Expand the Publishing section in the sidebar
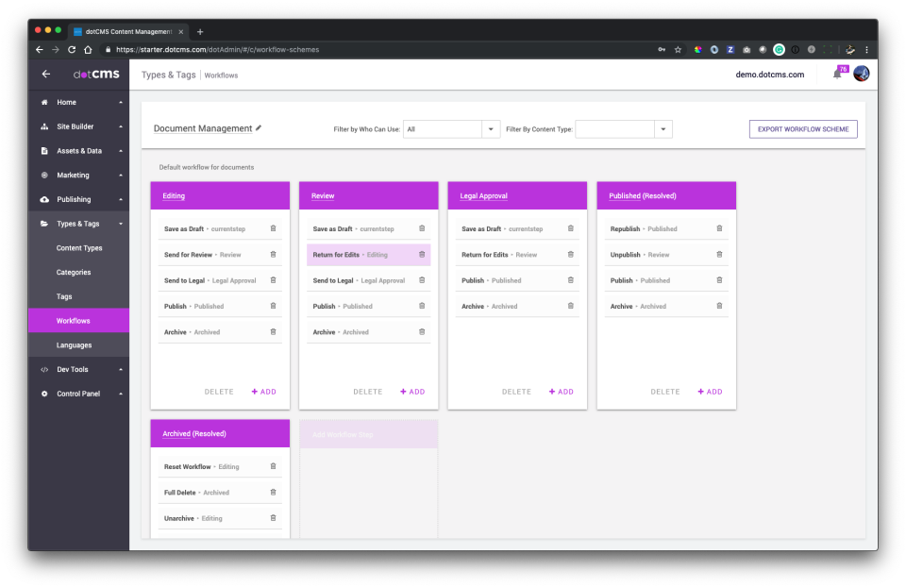 click(79, 199)
